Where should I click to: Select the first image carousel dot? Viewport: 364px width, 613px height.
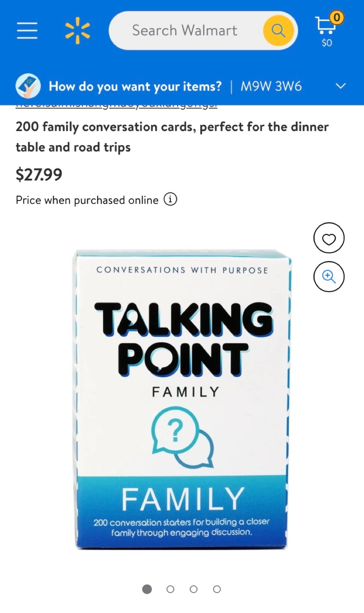click(x=147, y=589)
